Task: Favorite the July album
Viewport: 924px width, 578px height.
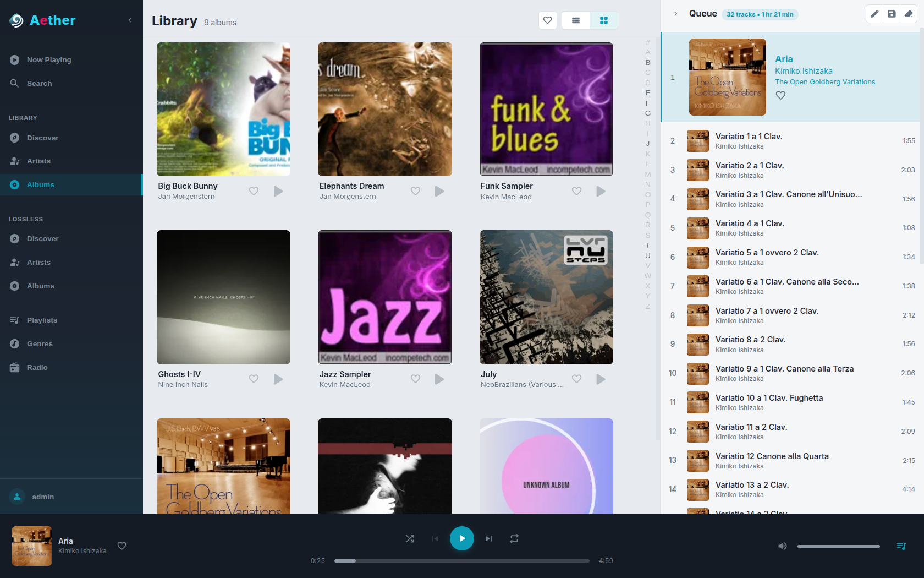Action: 576,379
